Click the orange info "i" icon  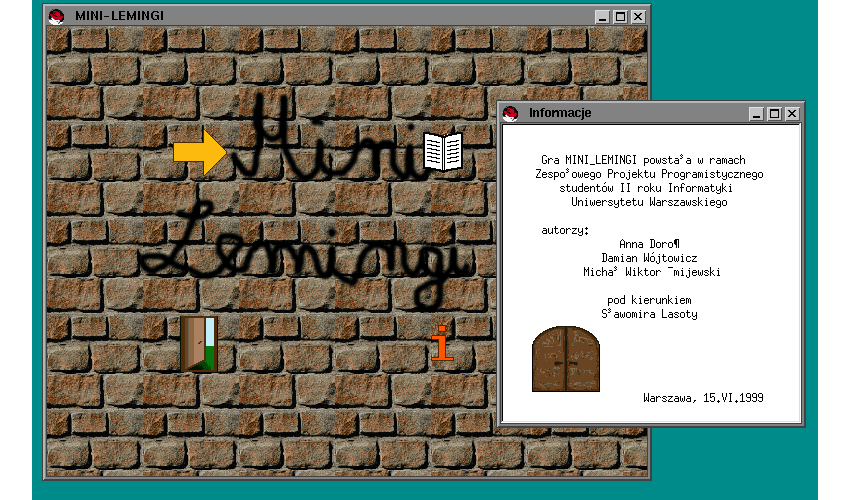[441, 344]
